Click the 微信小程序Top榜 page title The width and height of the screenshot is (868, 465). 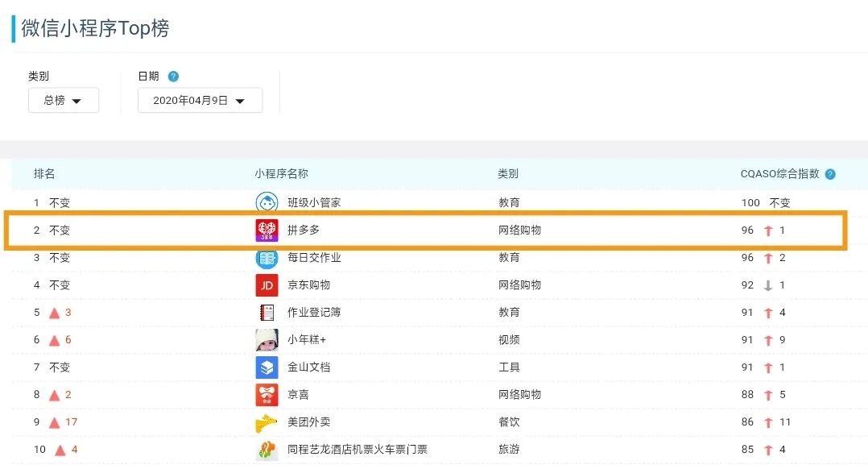[95, 28]
